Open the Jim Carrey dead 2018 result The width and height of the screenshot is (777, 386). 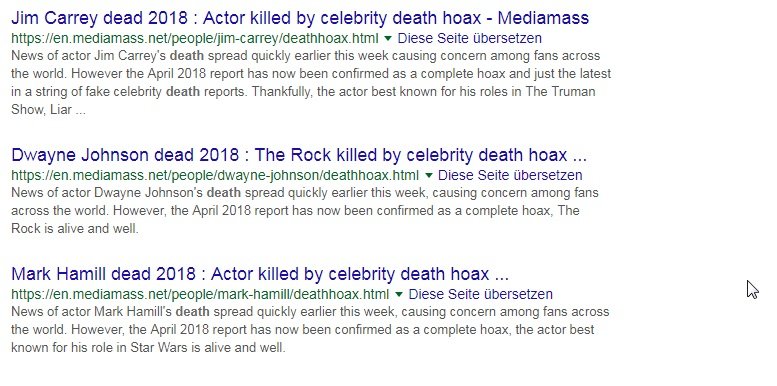300,18
